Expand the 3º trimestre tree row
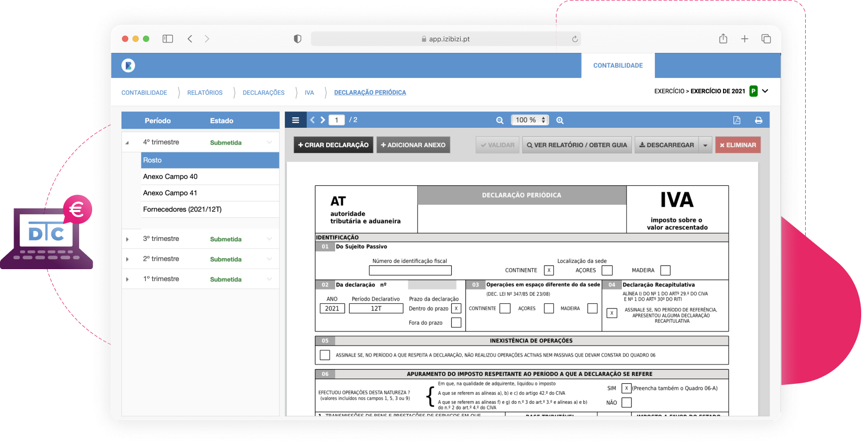Screen dimensions: 868x443 tap(127, 239)
